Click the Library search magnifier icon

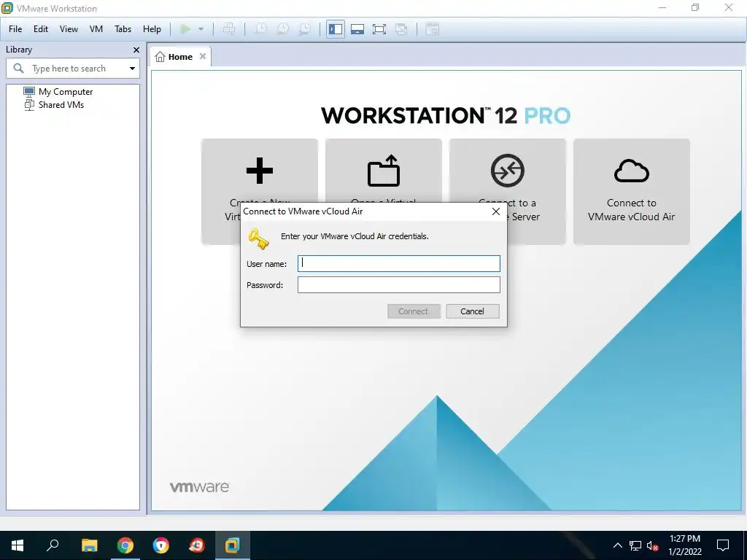[x=18, y=69]
